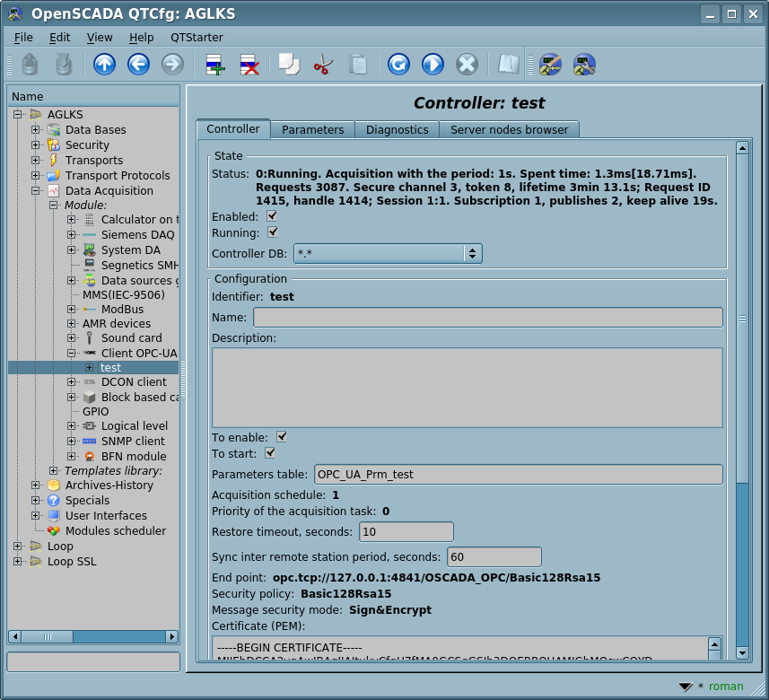Expand the Data Bases node
The width and height of the screenshot is (769, 700).
coord(35,129)
